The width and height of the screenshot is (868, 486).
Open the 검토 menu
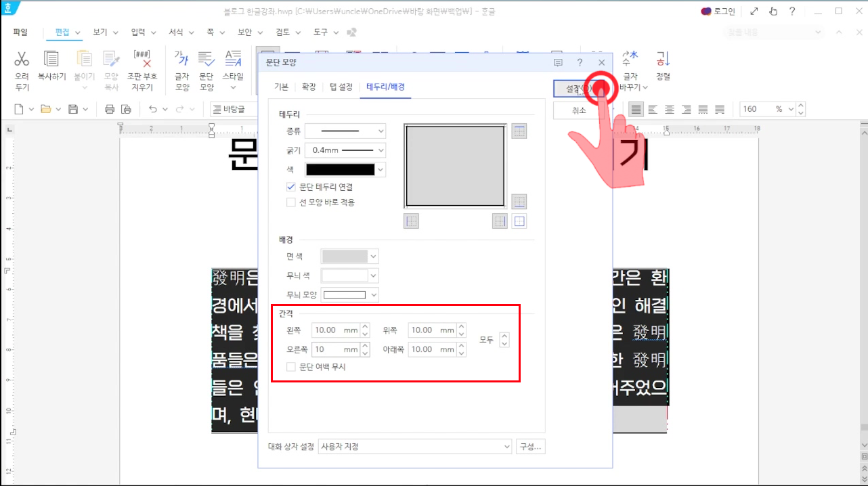click(x=287, y=32)
